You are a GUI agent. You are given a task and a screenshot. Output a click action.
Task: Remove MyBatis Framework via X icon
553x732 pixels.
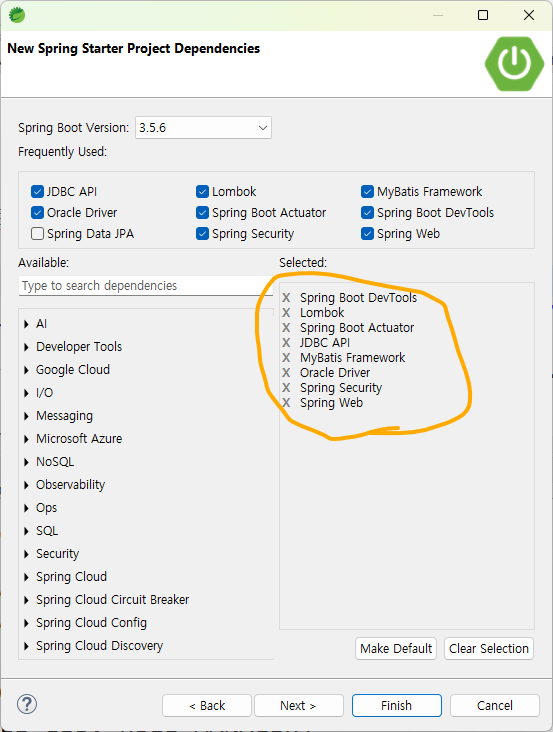tap(286, 358)
